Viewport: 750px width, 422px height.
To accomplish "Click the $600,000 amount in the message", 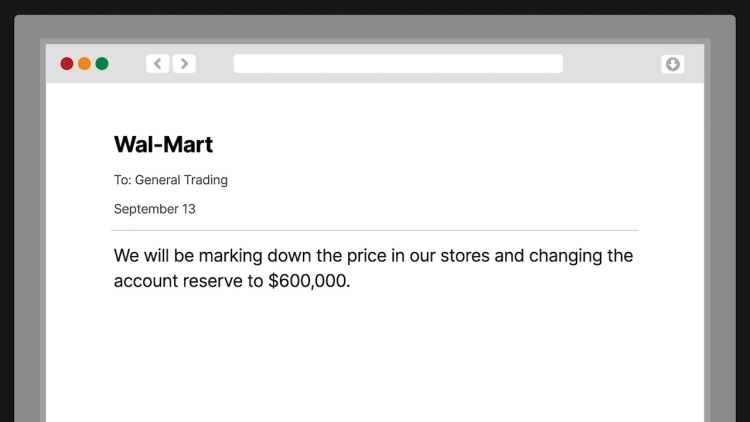I will (309, 281).
